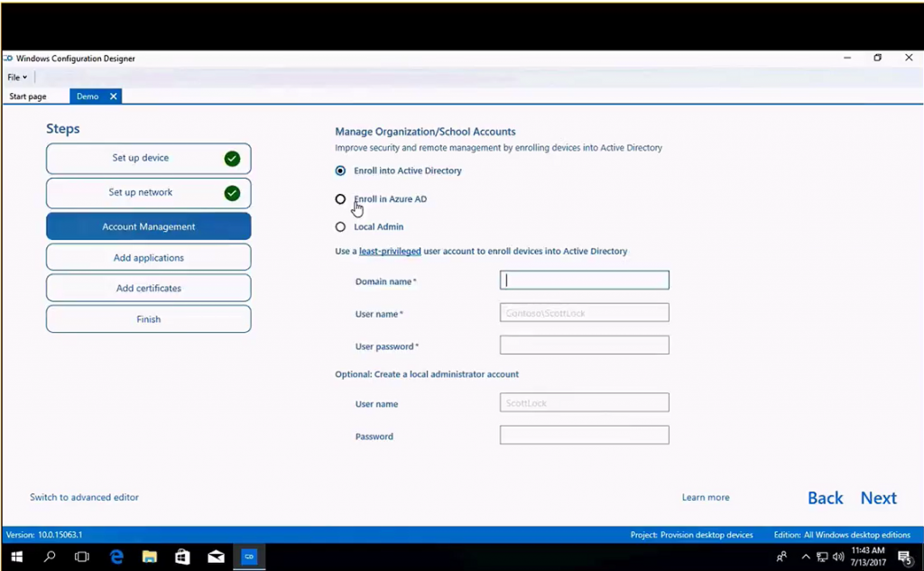Click the User password field
This screenshot has width=924, height=571.
click(584, 345)
